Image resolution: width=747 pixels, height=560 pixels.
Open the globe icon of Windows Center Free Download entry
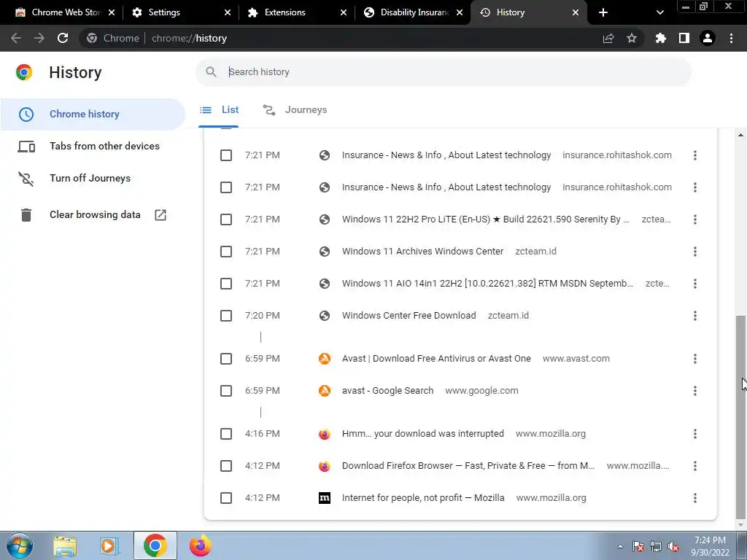[x=325, y=316]
